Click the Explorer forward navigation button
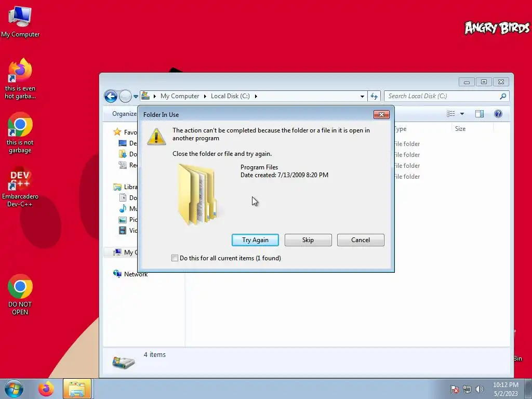Viewport: 532px width, 399px height. (125, 96)
